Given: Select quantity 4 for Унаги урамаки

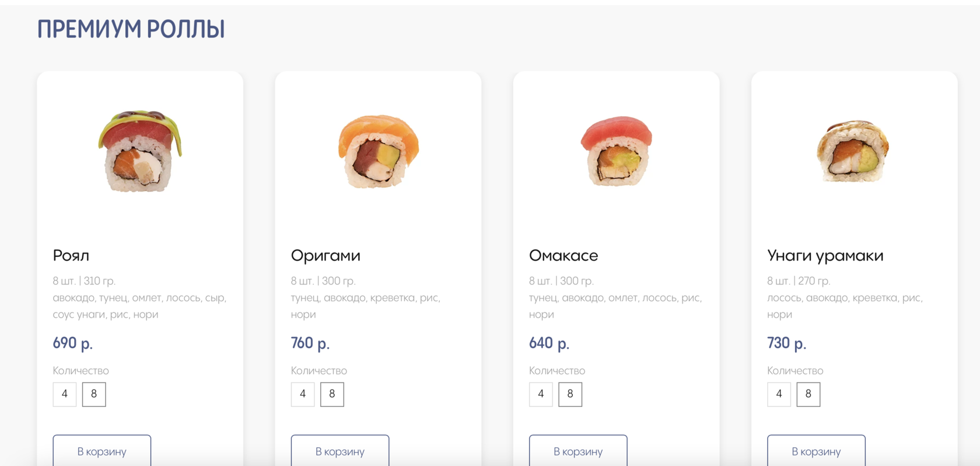Looking at the screenshot, I should [779, 394].
